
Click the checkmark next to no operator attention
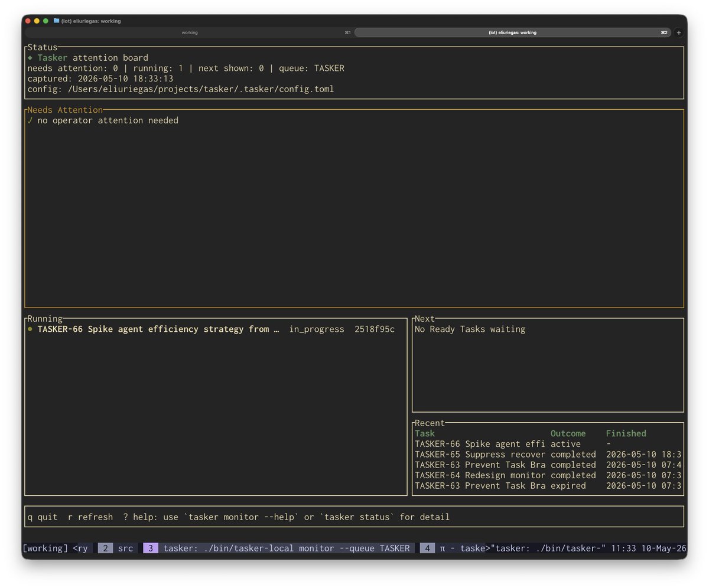tap(30, 120)
